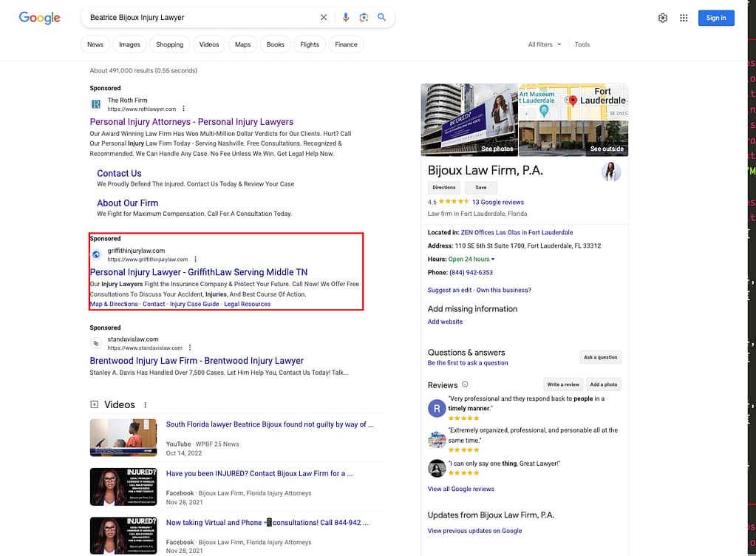Click the standavislaw.com favicon
Image resolution: width=756 pixels, height=556 pixels.
coord(96,343)
